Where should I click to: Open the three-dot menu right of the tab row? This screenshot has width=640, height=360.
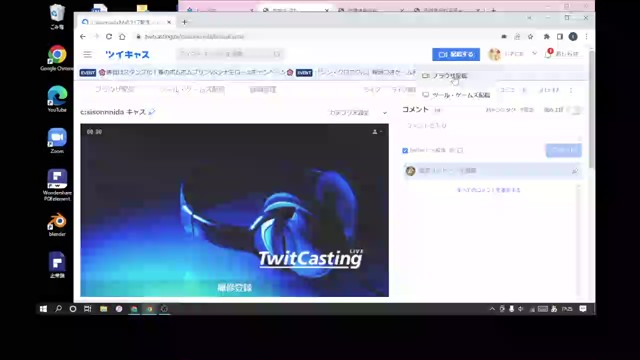(x=571, y=90)
